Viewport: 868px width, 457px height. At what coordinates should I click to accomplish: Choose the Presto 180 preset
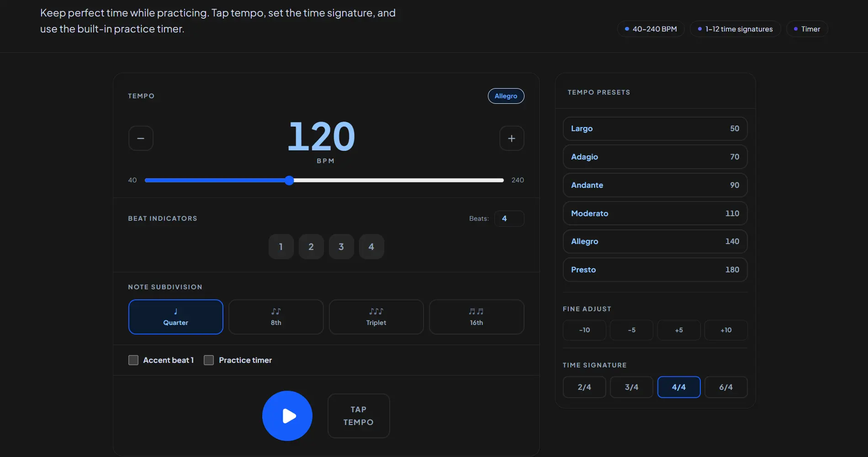pos(655,270)
